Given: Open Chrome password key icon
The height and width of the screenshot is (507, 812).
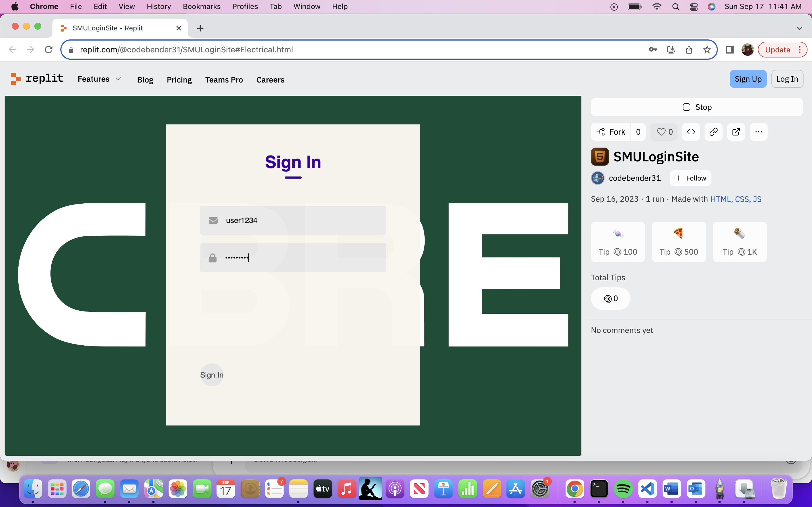Looking at the screenshot, I should tap(653, 50).
